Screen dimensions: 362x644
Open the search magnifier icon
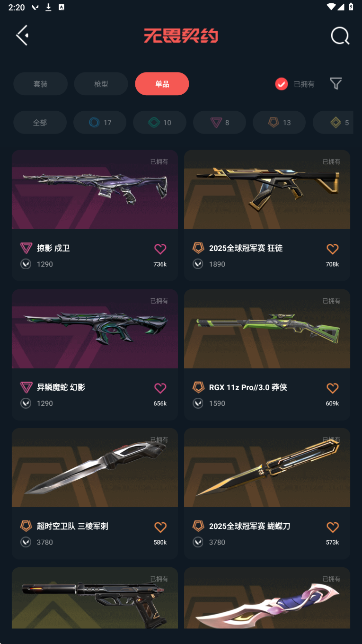tap(340, 36)
